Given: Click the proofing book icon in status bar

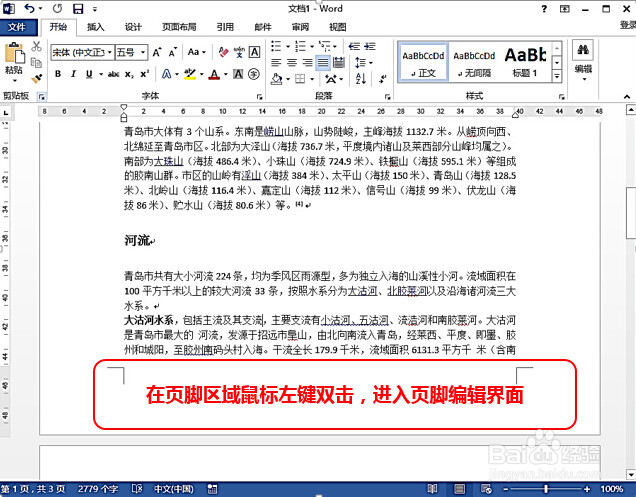Looking at the screenshot, I should (137, 489).
